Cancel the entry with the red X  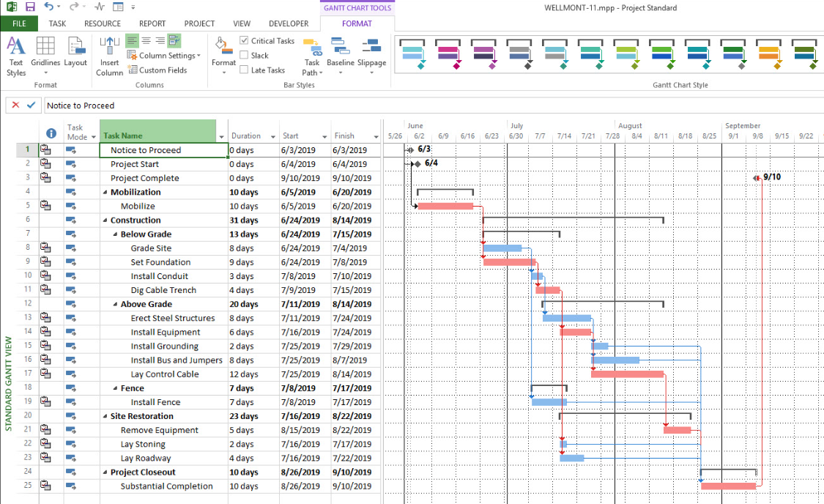pos(16,105)
